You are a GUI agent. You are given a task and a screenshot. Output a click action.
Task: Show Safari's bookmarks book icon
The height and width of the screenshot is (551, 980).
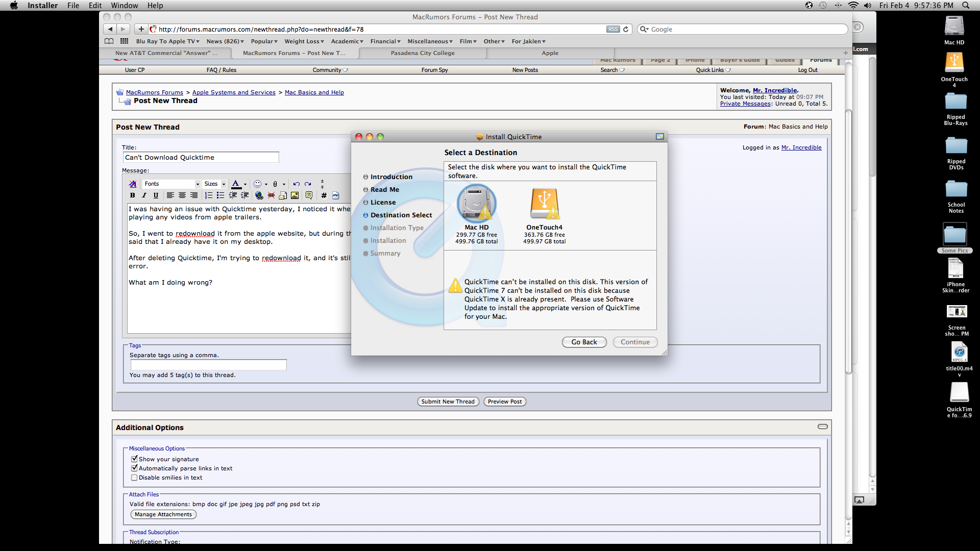pos(109,41)
